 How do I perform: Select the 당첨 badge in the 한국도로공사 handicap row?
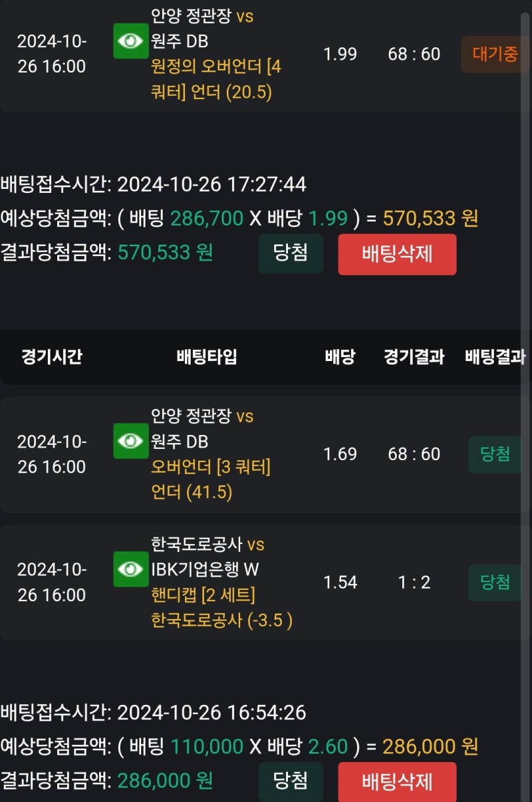[x=495, y=583]
